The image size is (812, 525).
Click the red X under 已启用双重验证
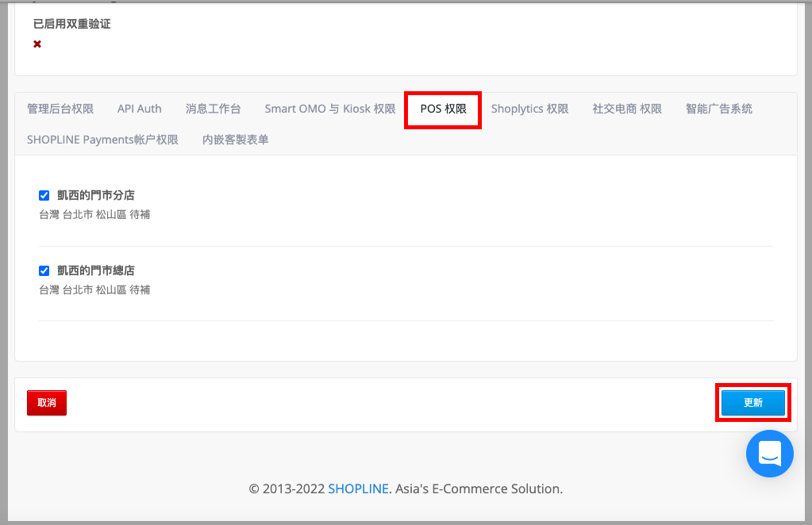37,44
